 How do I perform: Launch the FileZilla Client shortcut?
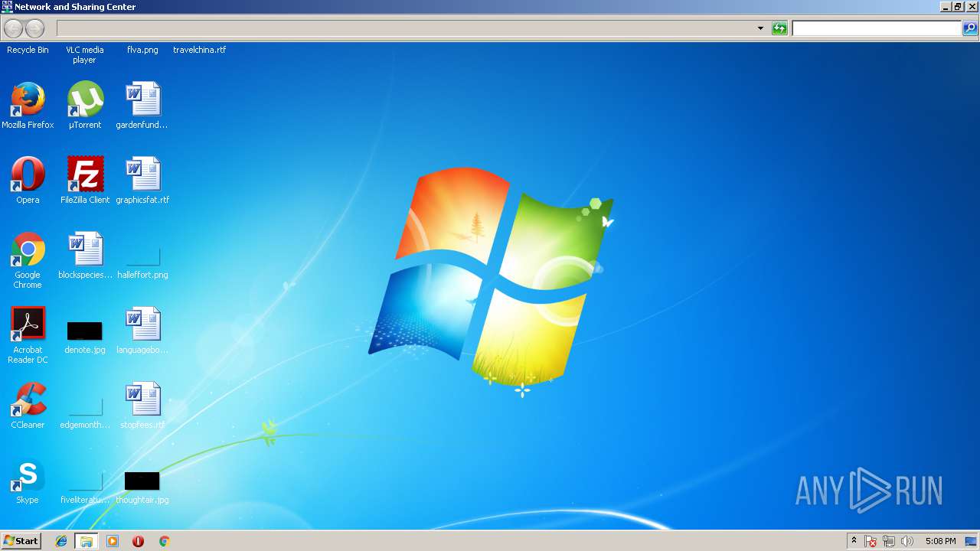[85, 174]
